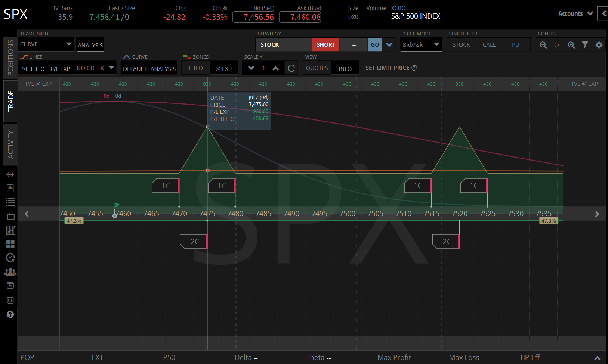Open the NO GREEK lines dropdown
Viewport: 608px width, 364px height.
click(95, 68)
